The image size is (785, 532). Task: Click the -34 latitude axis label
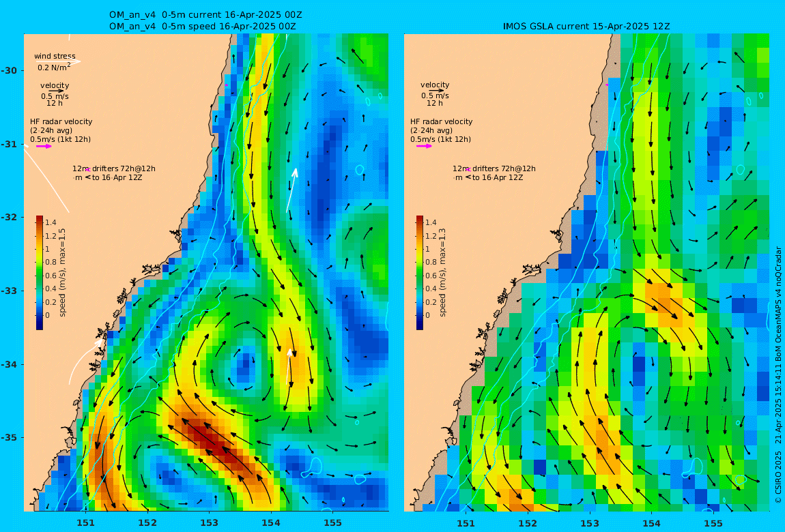8,364
